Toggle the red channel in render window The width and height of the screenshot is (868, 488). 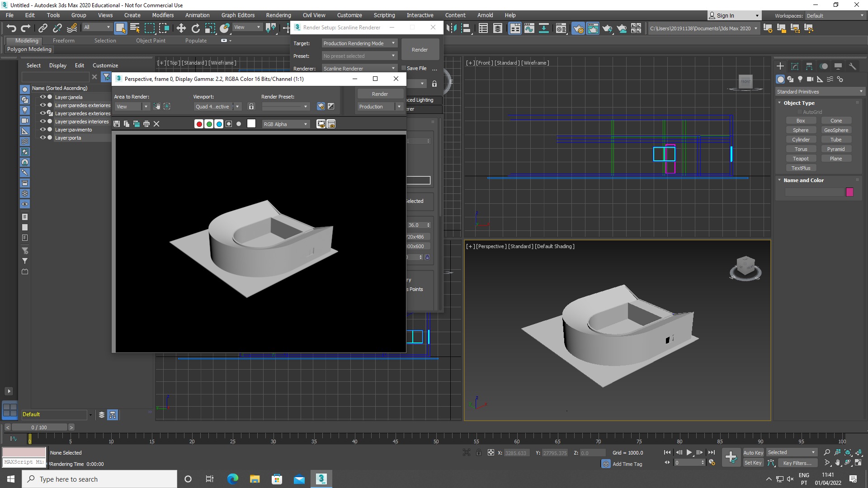199,124
